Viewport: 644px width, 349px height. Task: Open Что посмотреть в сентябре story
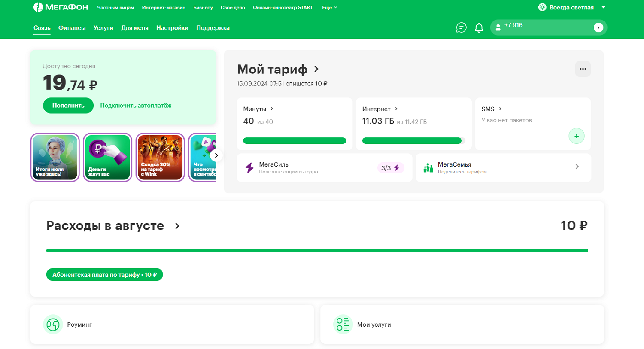click(203, 157)
